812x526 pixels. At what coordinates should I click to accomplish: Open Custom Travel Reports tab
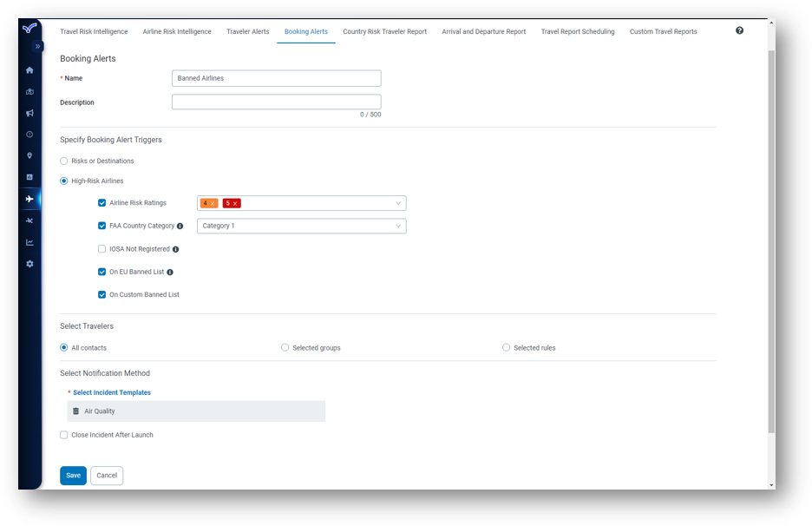(664, 31)
